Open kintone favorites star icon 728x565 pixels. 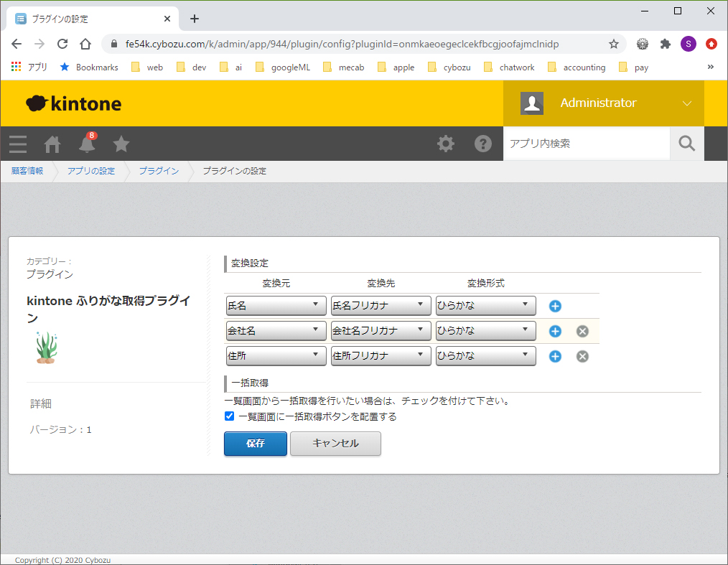(121, 144)
